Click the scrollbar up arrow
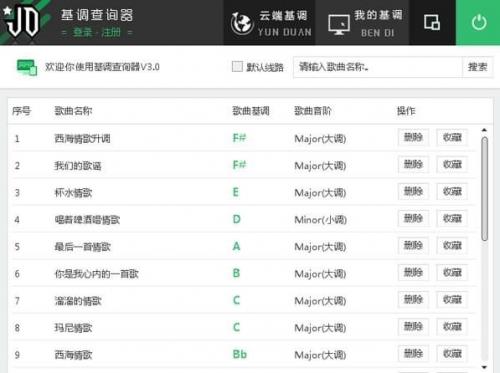Screen dimensions: 500x373 tap(484, 130)
